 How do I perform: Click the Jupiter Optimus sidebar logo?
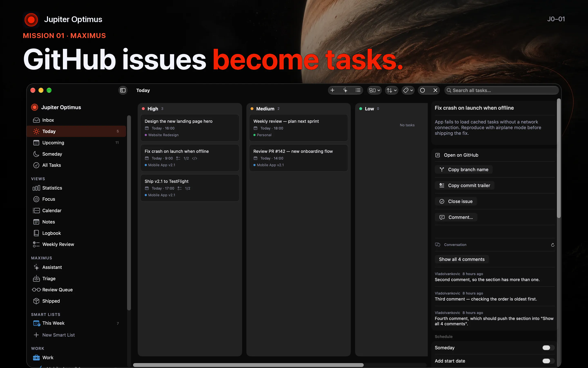pyautogui.click(x=35, y=107)
